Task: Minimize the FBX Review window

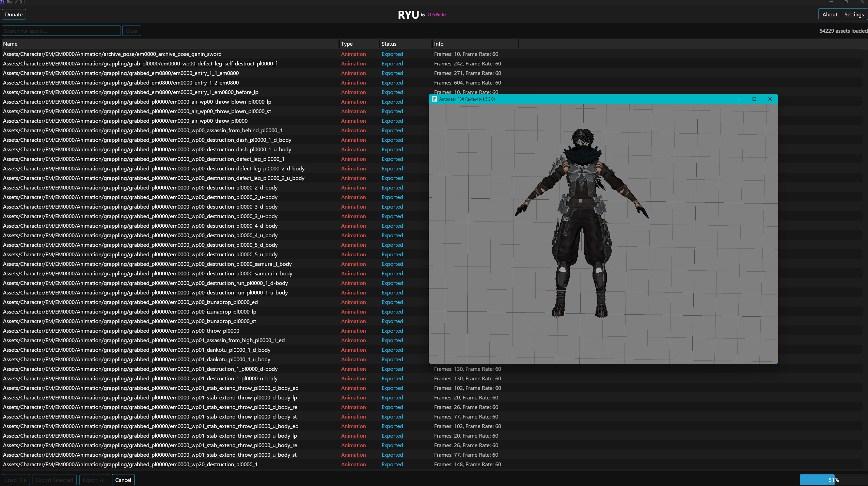Action: 739,99
